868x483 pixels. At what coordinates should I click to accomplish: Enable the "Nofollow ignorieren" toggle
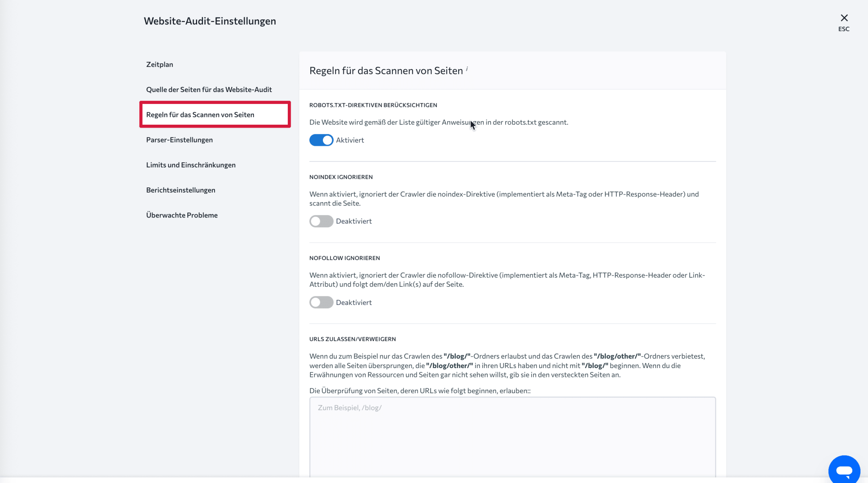321,302
